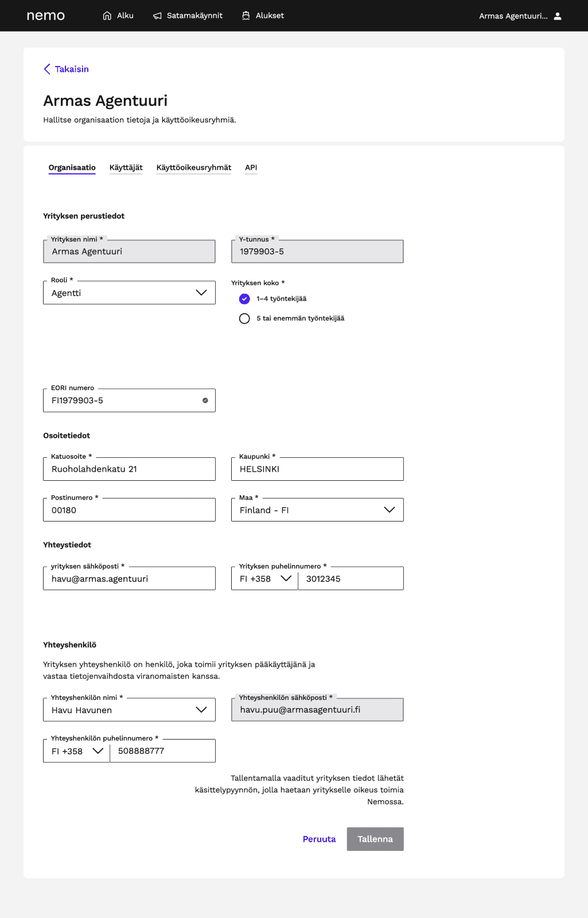Screen dimensions: 588x918
Task: Open the user profile icon menu
Action: pyautogui.click(x=558, y=16)
